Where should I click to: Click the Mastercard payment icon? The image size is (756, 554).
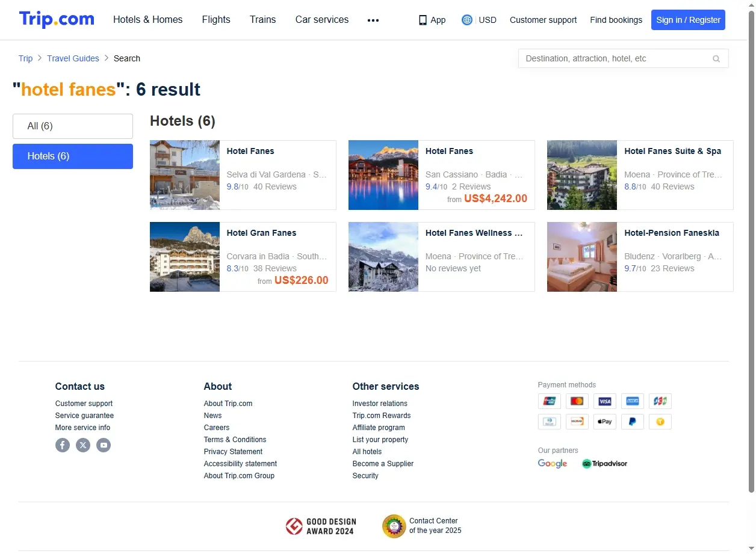[577, 401]
